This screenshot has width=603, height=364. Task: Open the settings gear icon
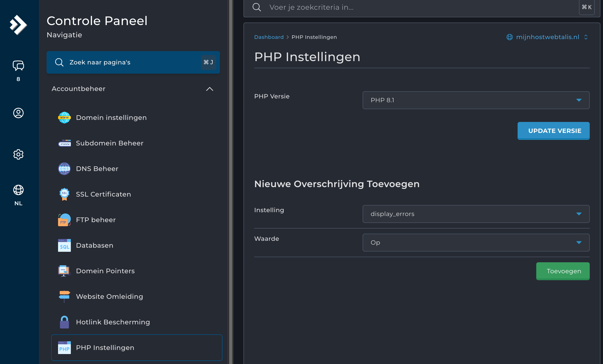tap(18, 154)
